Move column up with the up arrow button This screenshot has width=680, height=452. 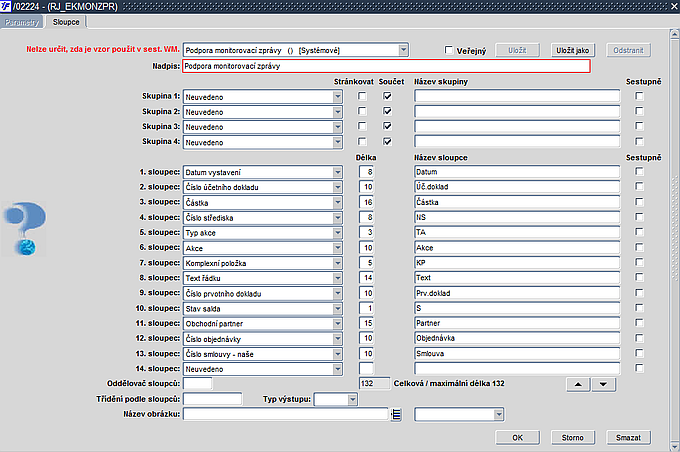[x=578, y=384]
